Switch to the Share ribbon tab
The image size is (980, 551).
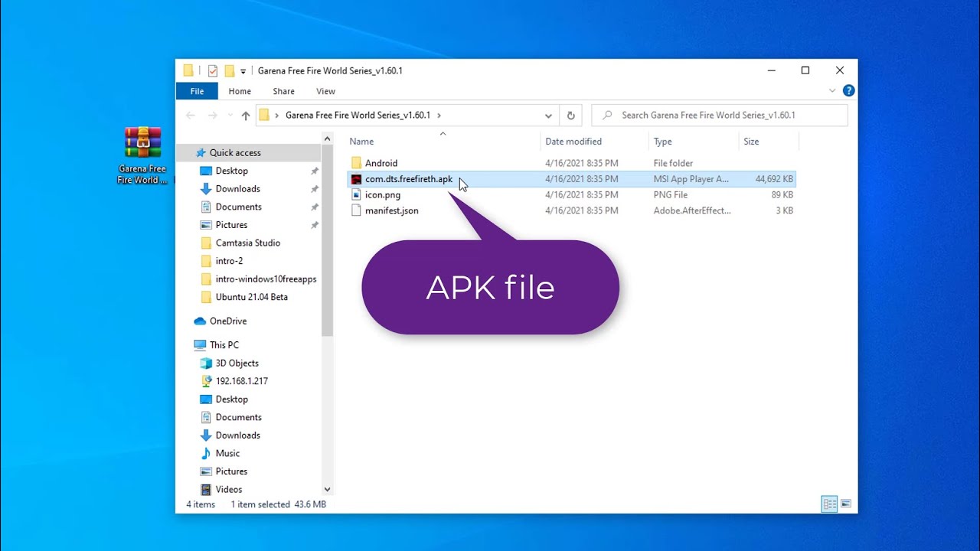[283, 91]
